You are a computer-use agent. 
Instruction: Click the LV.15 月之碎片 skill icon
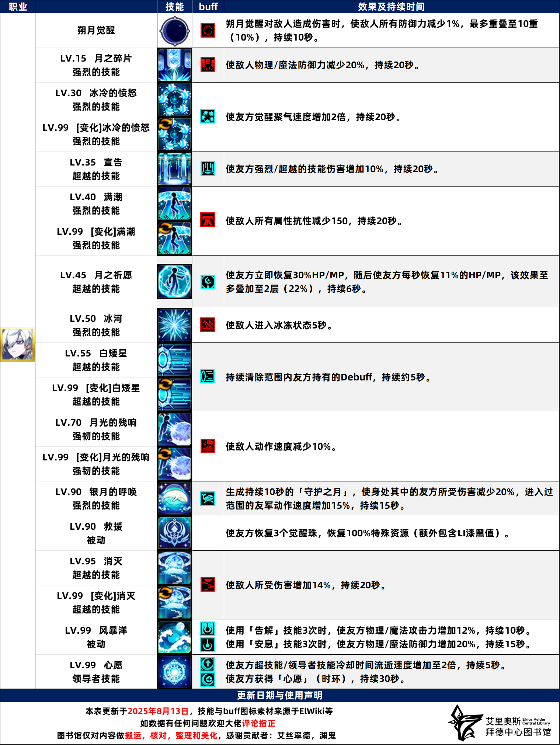pos(174,65)
